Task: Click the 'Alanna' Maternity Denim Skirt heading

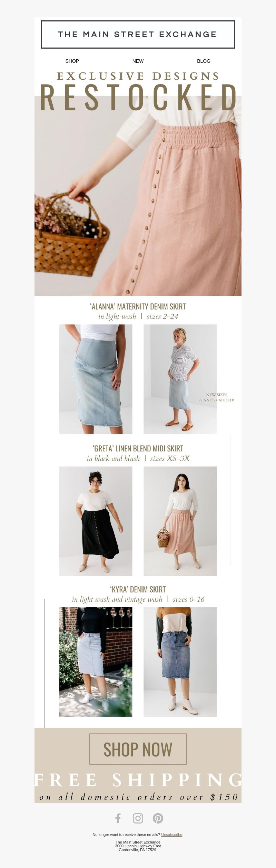Action: (x=138, y=306)
